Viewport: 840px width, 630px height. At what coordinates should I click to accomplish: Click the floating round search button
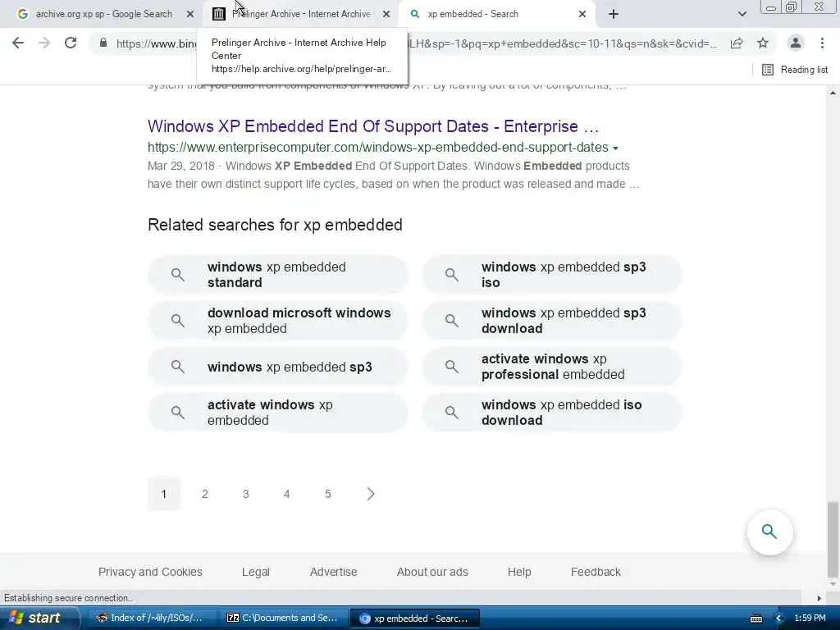(769, 532)
